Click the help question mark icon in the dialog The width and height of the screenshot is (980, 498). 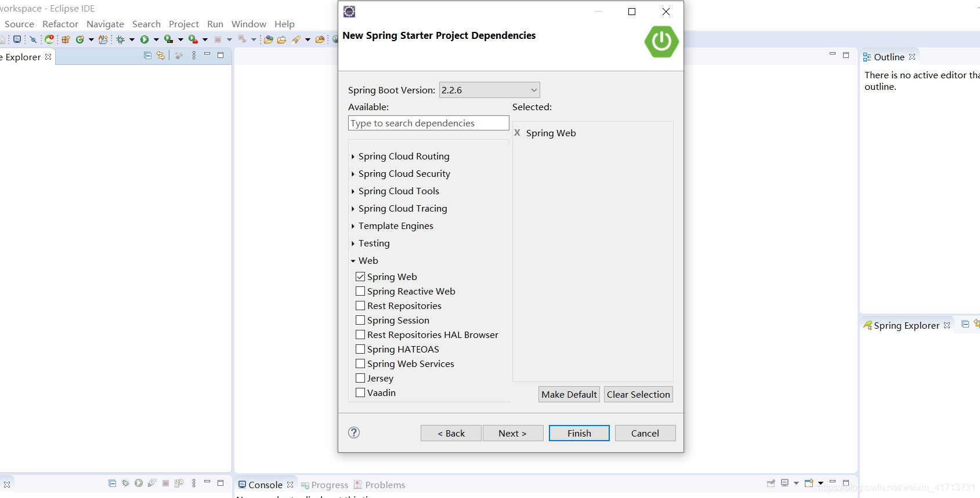354,432
